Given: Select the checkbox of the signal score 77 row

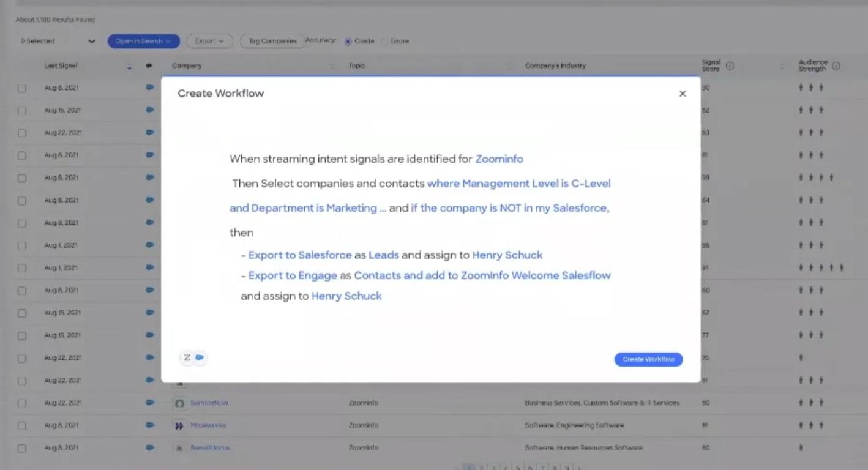Looking at the screenshot, I should pos(22,336).
